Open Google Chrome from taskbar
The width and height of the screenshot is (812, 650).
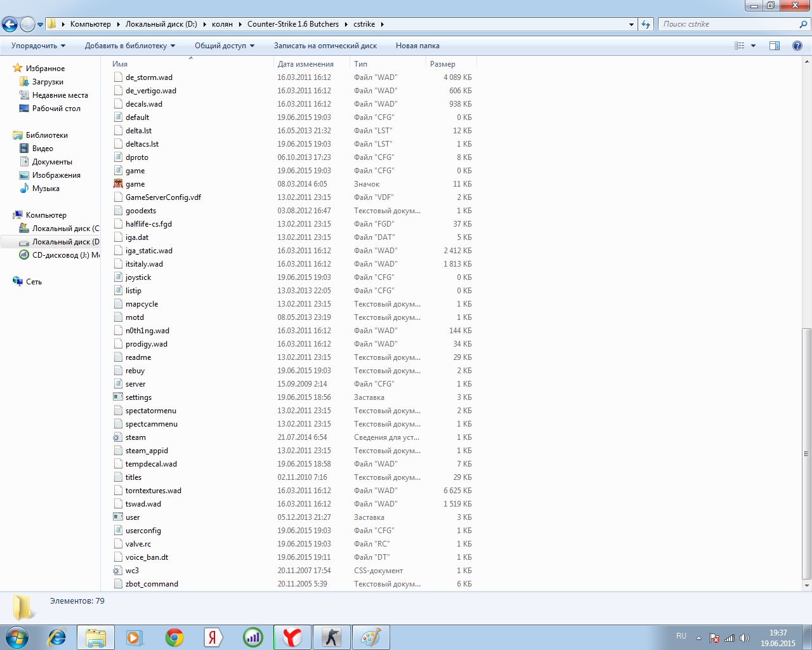pyautogui.click(x=174, y=637)
